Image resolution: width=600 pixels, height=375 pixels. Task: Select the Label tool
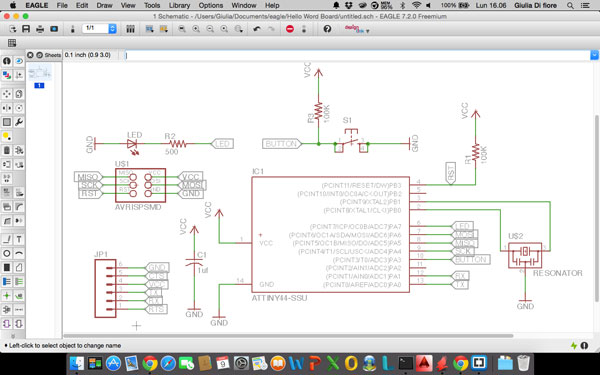pyautogui.click(x=19, y=295)
